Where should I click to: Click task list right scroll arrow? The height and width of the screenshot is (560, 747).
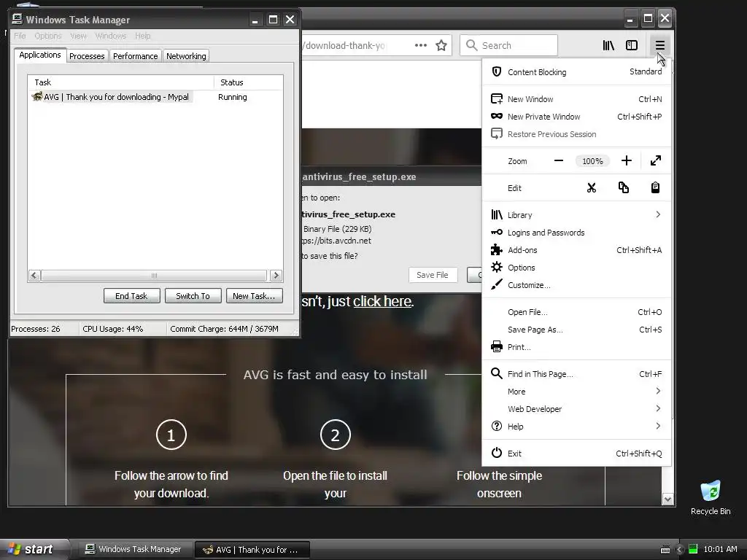pyautogui.click(x=276, y=275)
